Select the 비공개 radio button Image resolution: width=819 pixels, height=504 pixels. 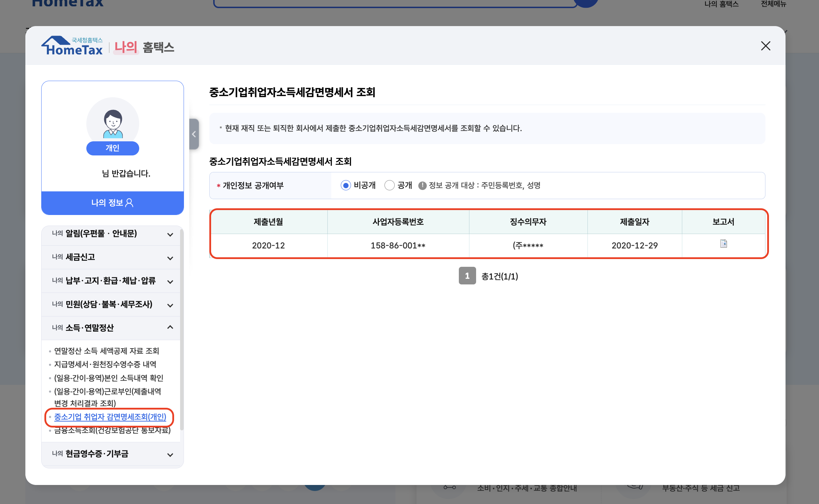pyautogui.click(x=346, y=185)
